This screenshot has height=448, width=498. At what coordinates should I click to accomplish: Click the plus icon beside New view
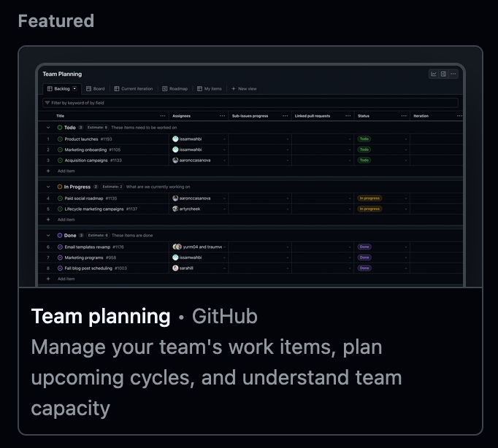tap(234, 89)
